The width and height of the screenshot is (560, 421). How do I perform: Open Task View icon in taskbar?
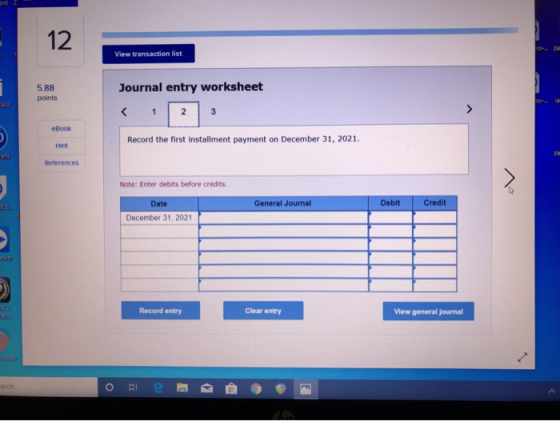coord(133,387)
